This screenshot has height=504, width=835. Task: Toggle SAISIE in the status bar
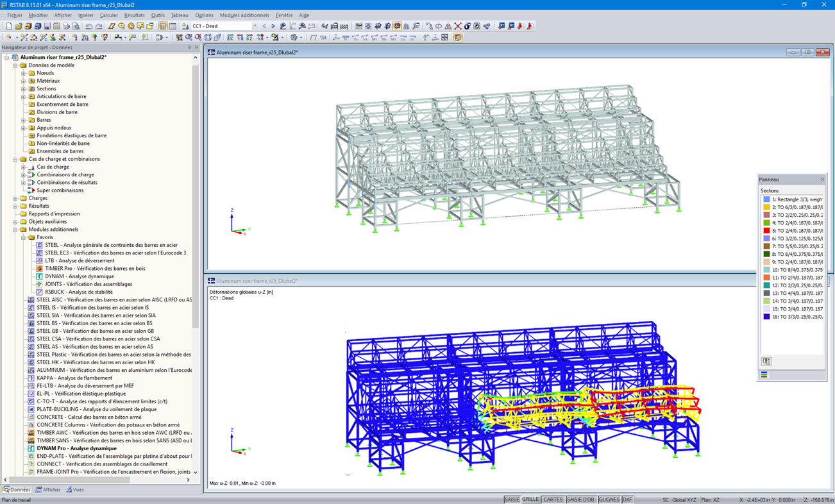coord(512,500)
